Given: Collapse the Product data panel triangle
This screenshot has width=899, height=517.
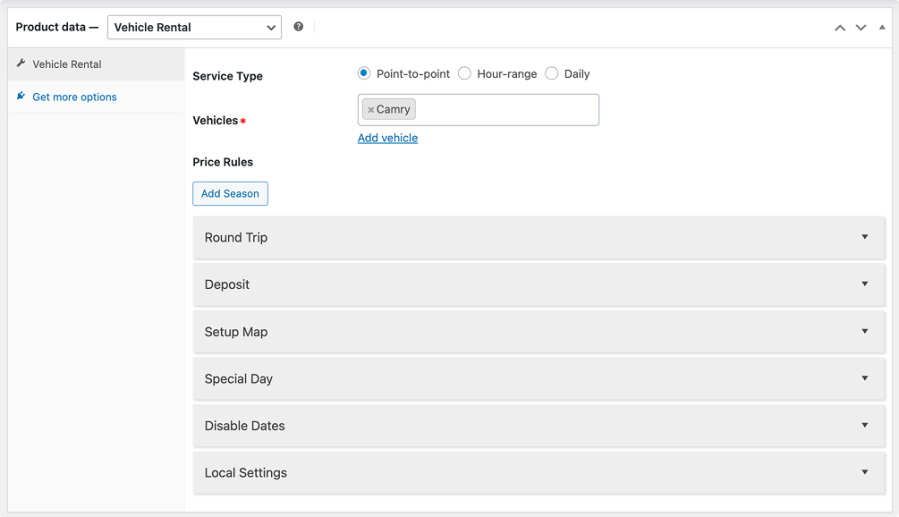Looking at the screenshot, I should [881, 28].
